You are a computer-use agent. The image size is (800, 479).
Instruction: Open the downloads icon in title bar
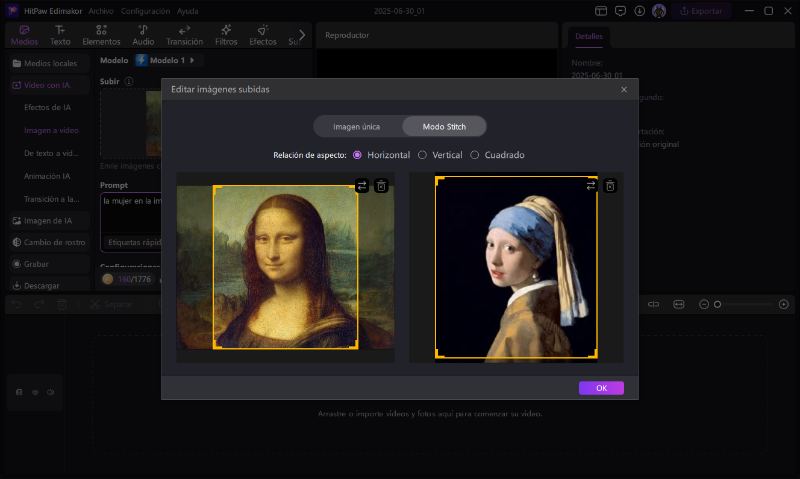coord(639,11)
